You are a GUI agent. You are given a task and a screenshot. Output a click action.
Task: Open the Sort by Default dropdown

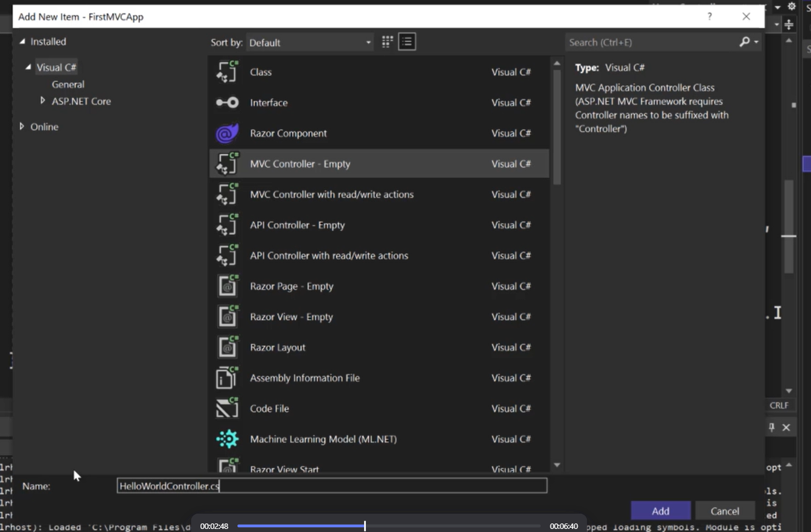pyautogui.click(x=310, y=43)
